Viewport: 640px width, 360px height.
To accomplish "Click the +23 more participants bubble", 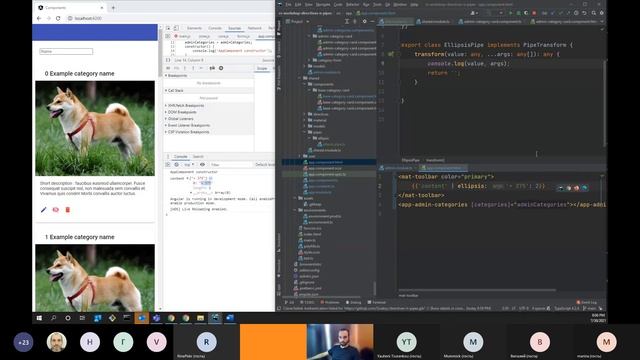I will tap(23, 342).
